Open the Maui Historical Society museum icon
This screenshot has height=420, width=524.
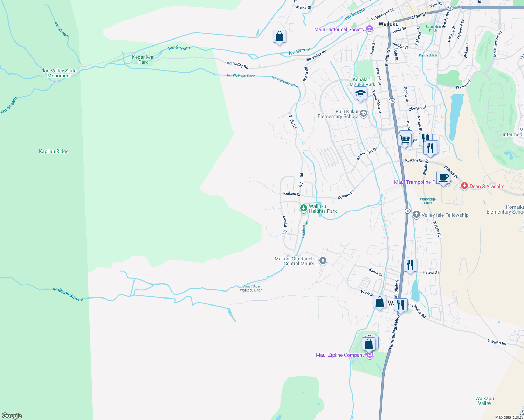(x=369, y=29)
